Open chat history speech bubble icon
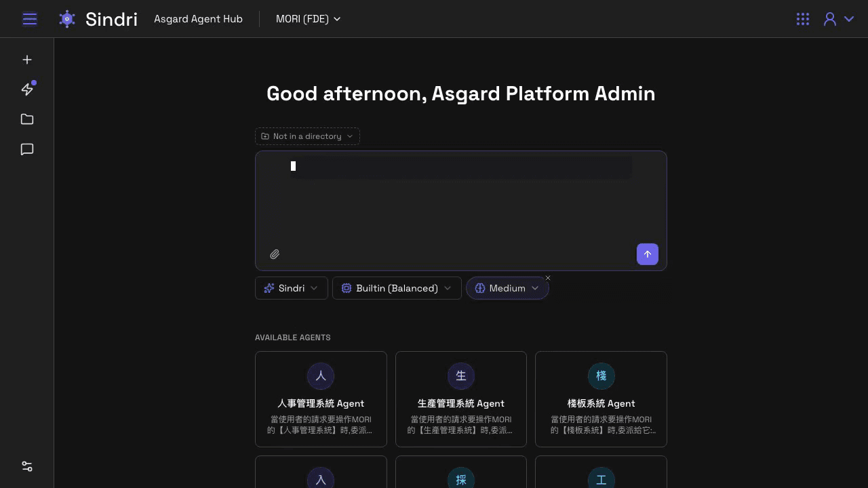The height and width of the screenshot is (488, 868). click(27, 149)
